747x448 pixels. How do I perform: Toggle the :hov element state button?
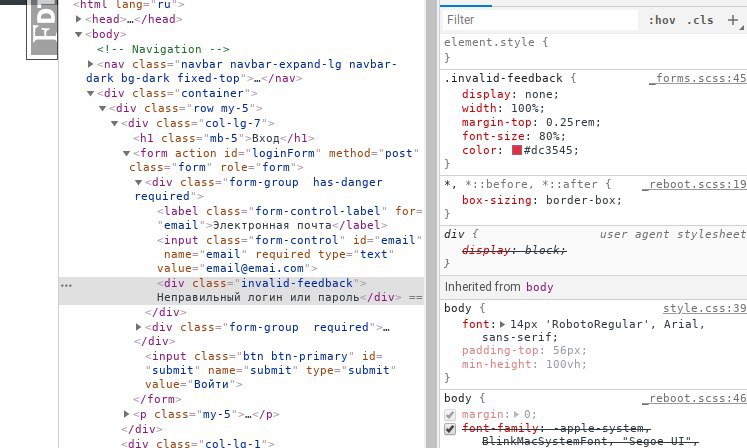tap(662, 20)
